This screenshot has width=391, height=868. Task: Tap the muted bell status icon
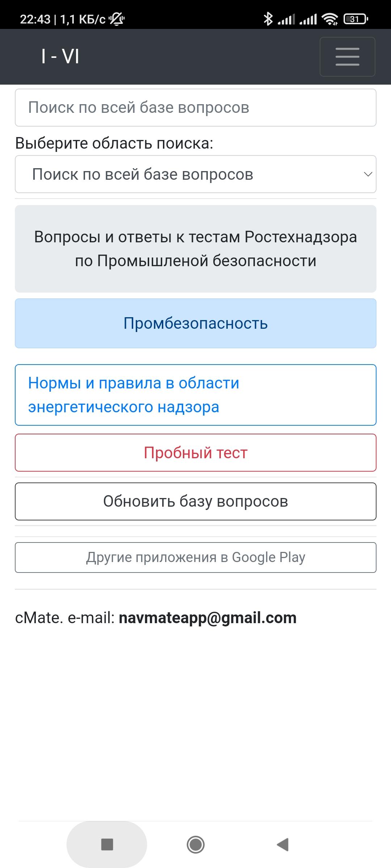point(117,19)
